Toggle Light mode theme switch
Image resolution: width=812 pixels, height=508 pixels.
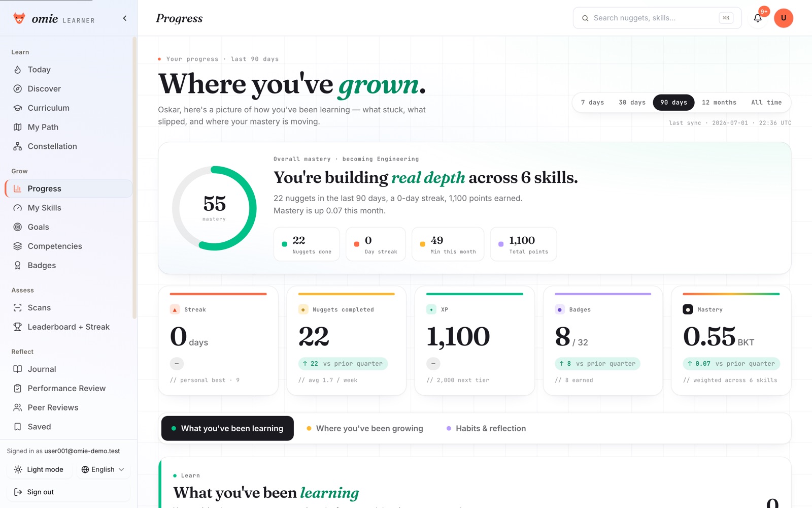point(39,469)
